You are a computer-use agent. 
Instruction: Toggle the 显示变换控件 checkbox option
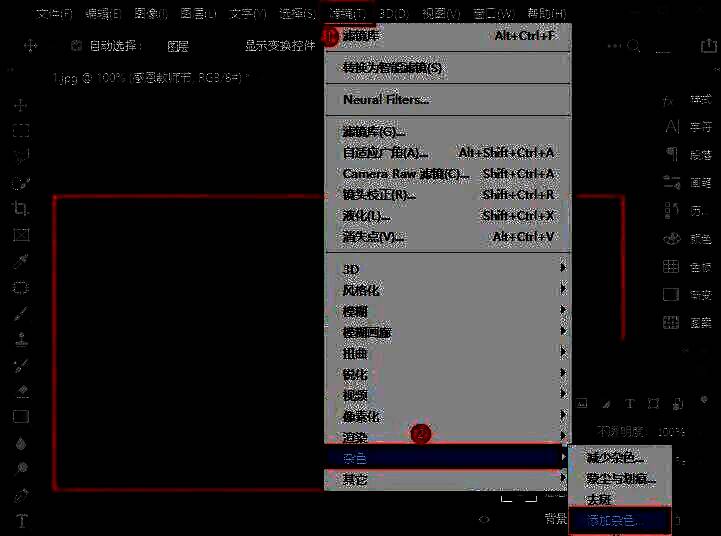point(280,46)
